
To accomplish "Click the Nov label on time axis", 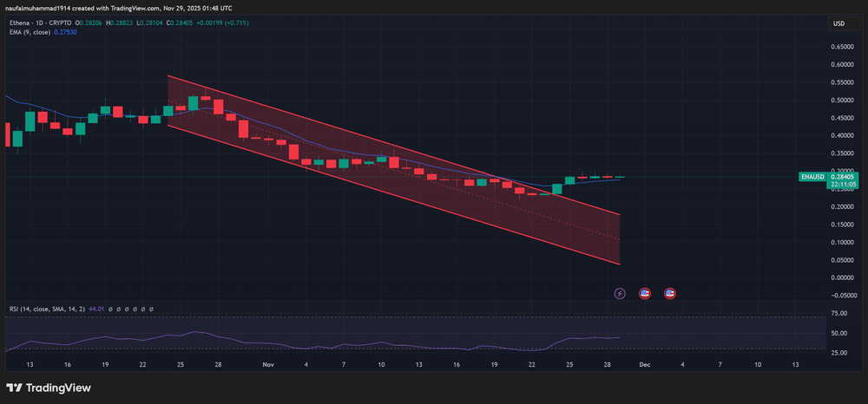I will (x=268, y=365).
